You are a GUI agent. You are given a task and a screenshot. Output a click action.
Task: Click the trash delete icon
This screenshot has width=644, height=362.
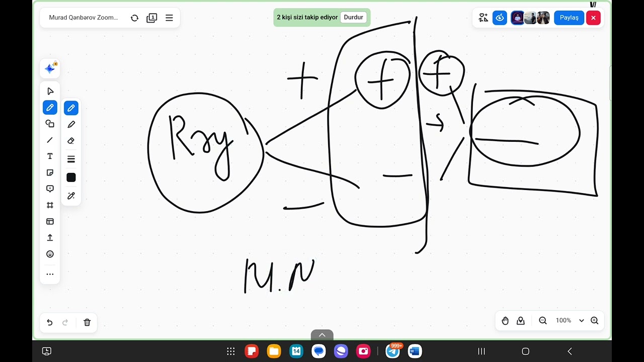pos(87,322)
